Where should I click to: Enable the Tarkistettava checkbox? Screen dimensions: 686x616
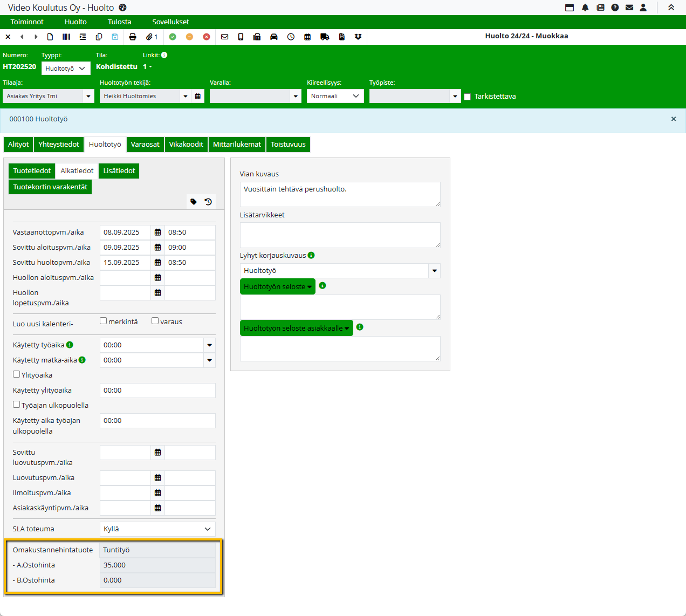click(468, 97)
